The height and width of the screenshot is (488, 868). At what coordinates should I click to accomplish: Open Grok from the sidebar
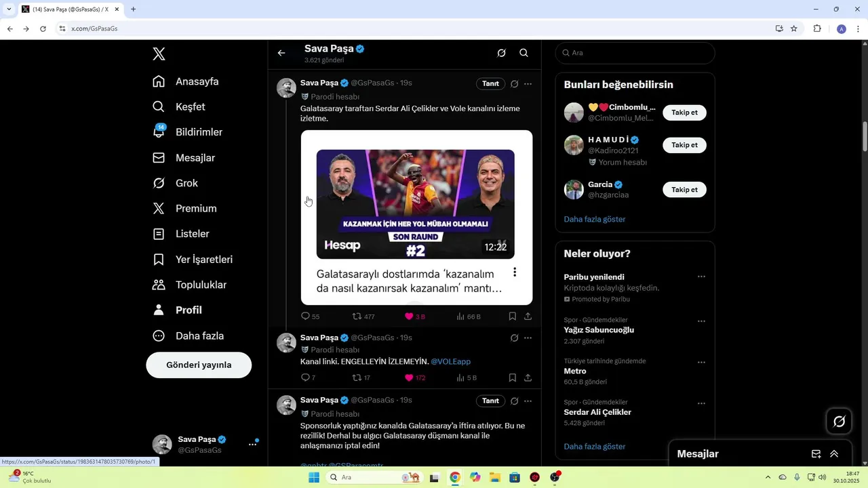[x=176, y=183]
